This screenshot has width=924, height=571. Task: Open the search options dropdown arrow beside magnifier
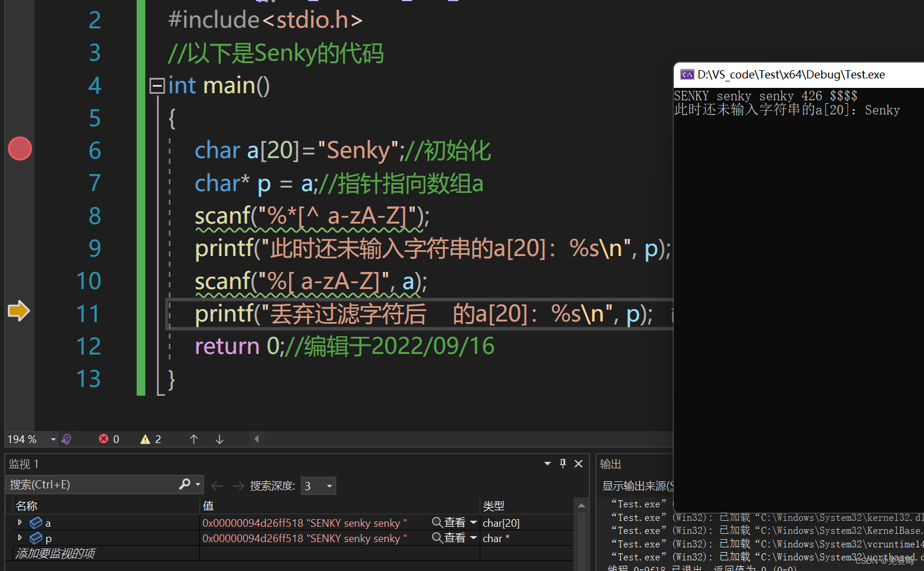(198, 485)
